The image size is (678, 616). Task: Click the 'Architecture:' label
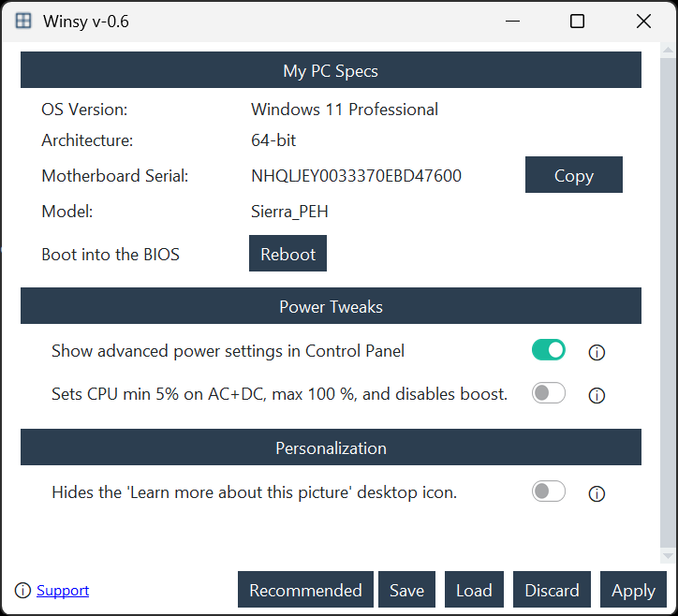click(87, 140)
